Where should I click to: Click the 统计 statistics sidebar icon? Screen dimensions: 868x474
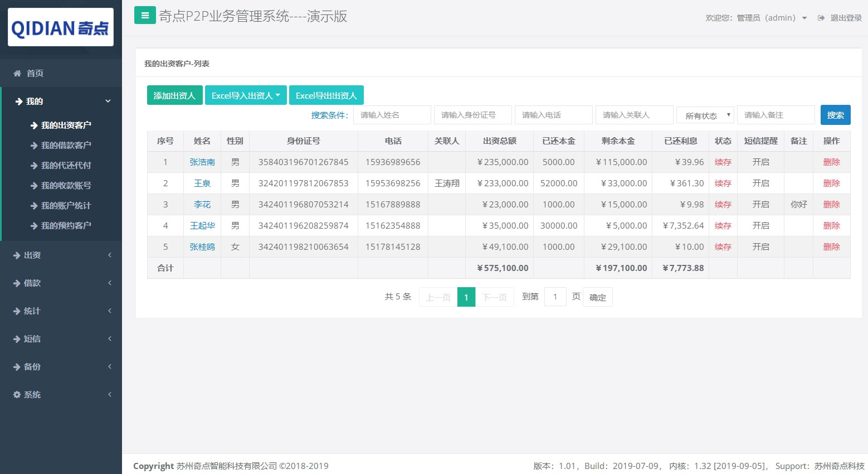point(17,311)
